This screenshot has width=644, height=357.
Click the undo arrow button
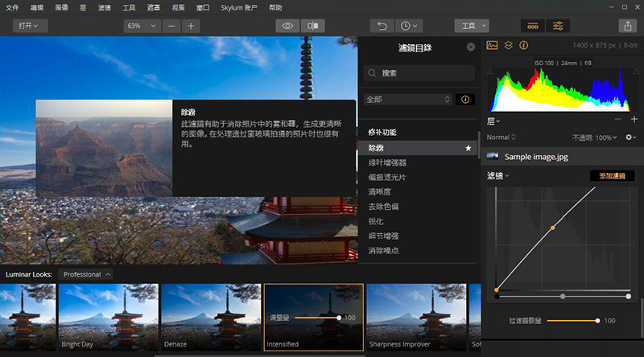pos(382,26)
